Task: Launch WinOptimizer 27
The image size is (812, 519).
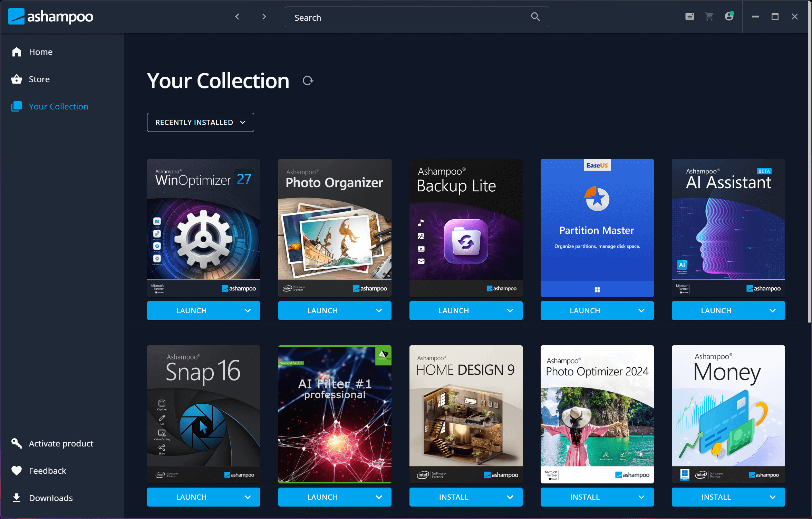Action: click(191, 310)
